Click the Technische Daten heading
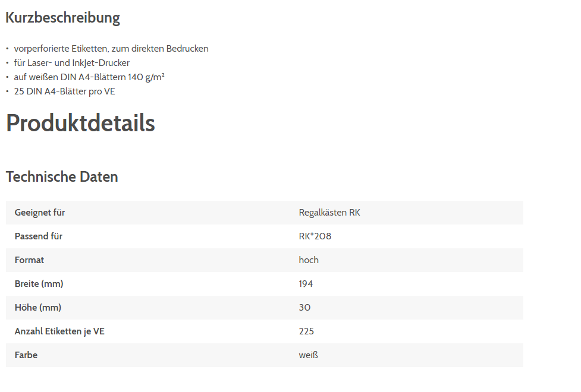The height and width of the screenshot is (392, 581). 62,176
